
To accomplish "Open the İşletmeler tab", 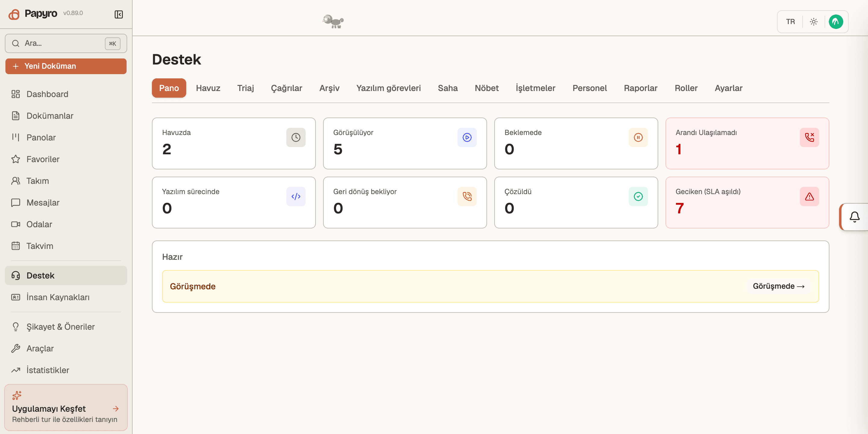I will point(536,88).
